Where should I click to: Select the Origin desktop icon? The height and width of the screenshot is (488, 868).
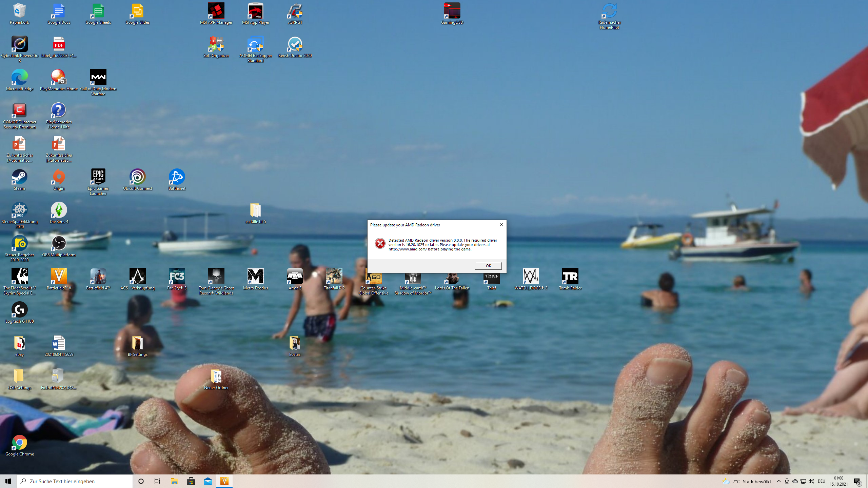pos(59,177)
